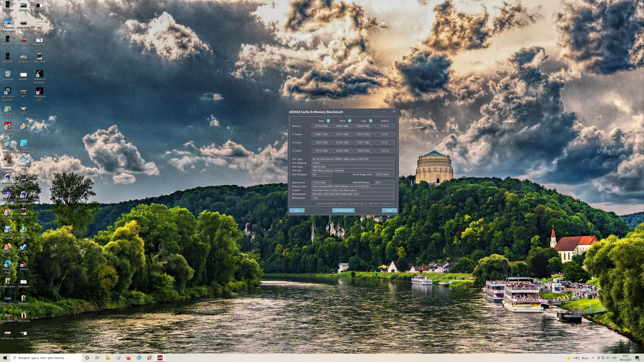
Task: Open Firefox from the taskbar
Action: click(x=128, y=358)
